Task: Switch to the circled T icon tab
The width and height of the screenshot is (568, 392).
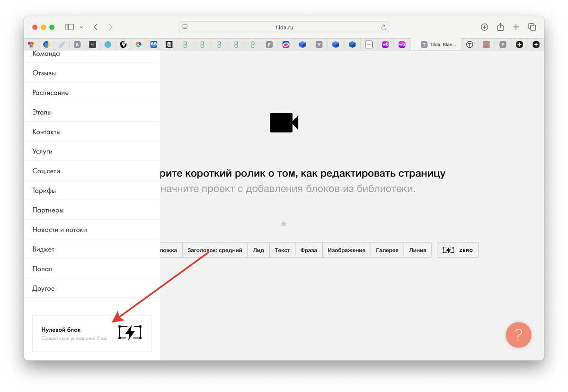Action: pos(470,45)
